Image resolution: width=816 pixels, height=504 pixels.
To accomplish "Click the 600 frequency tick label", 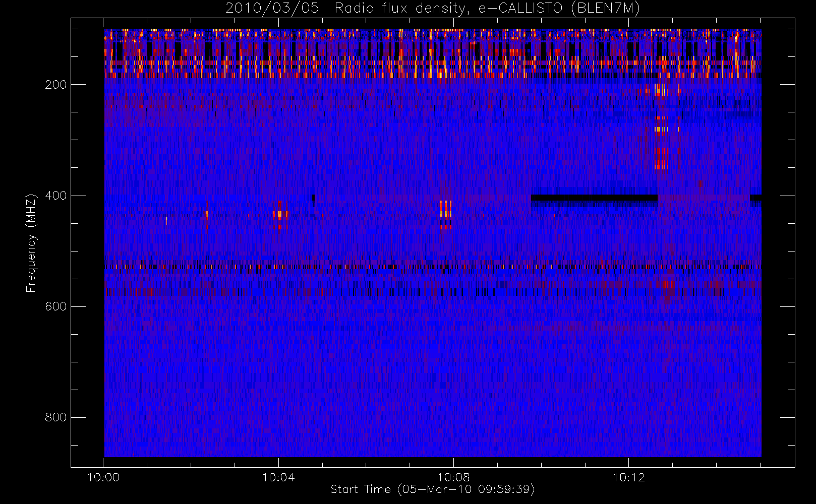I will (55, 306).
